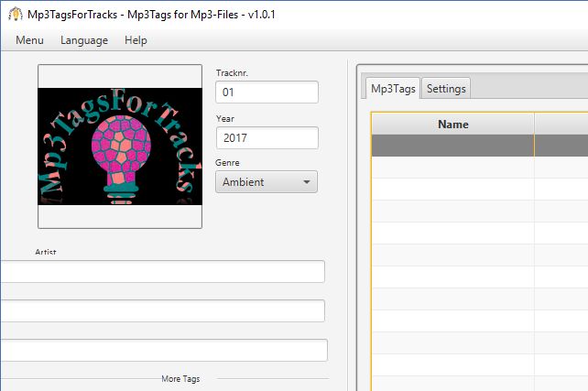Select the highlighted first row in the table

(x=480, y=146)
